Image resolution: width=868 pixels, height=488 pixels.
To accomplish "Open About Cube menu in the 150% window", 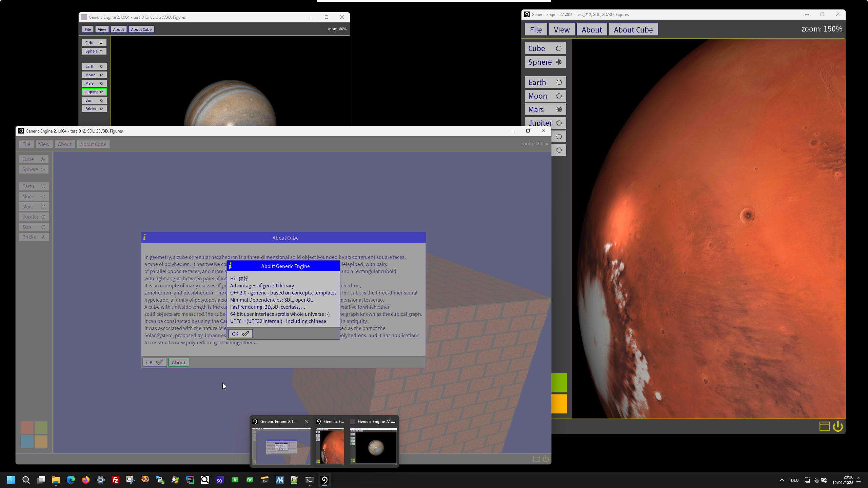I will pyautogui.click(x=633, y=29).
